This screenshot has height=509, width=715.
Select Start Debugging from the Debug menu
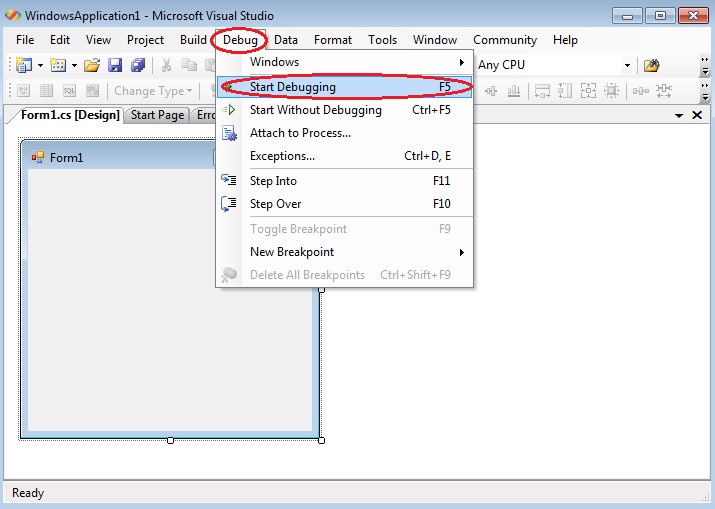point(345,87)
